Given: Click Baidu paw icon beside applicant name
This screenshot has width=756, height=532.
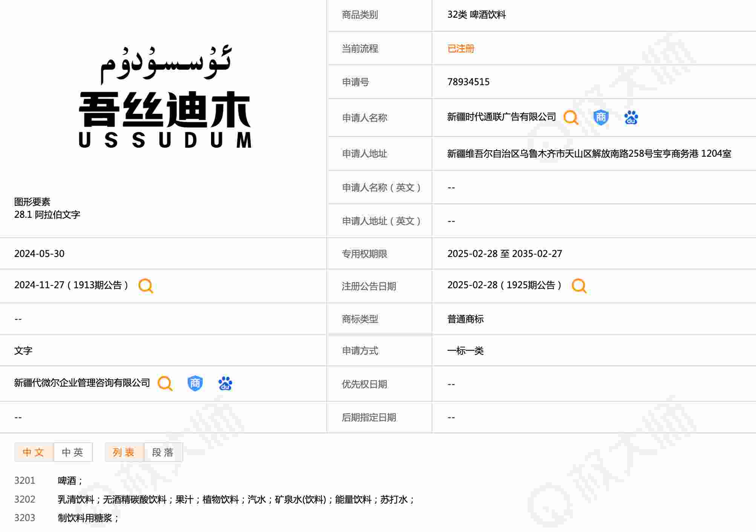Looking at the screenshot, I should click(x=631, y=118).
